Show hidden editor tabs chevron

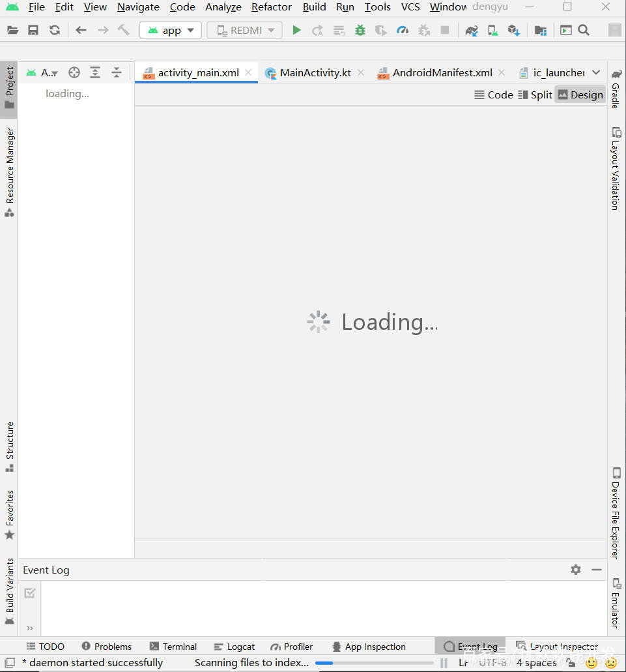click(x=596, y=72)
